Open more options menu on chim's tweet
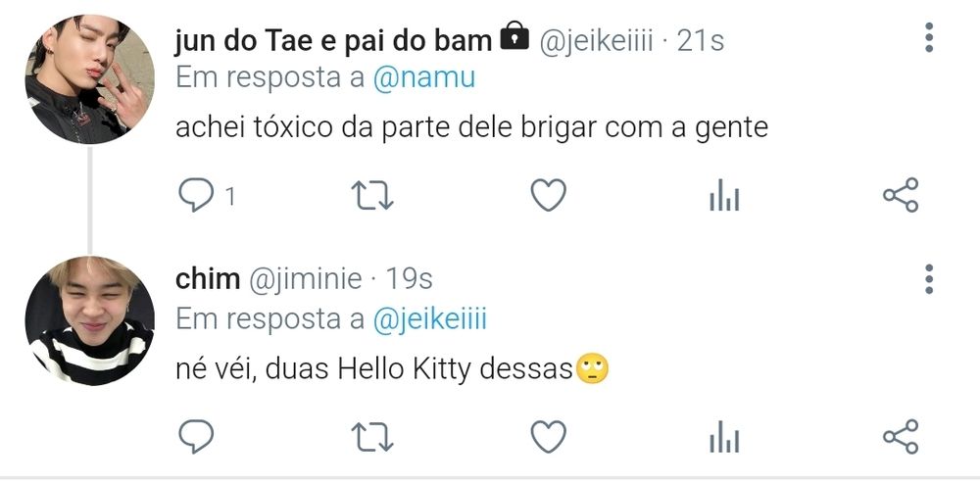The image size is (980, 484). pos(929,278)
